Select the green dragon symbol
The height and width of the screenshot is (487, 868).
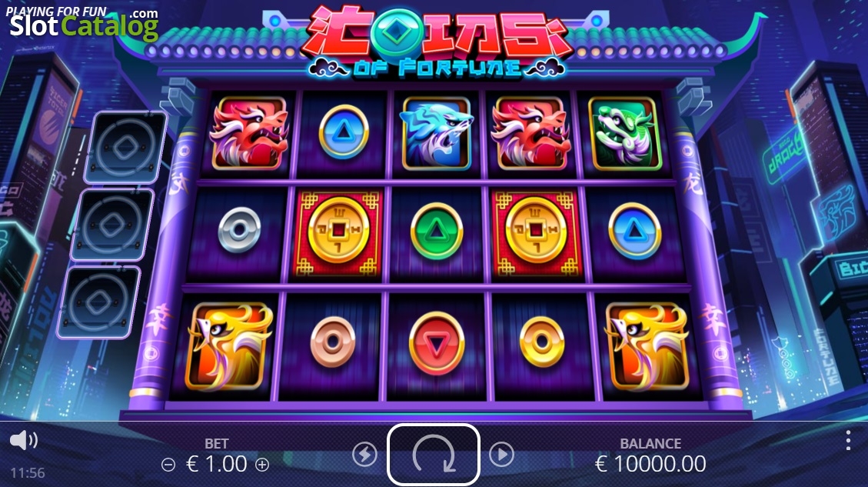click(626, 134)
